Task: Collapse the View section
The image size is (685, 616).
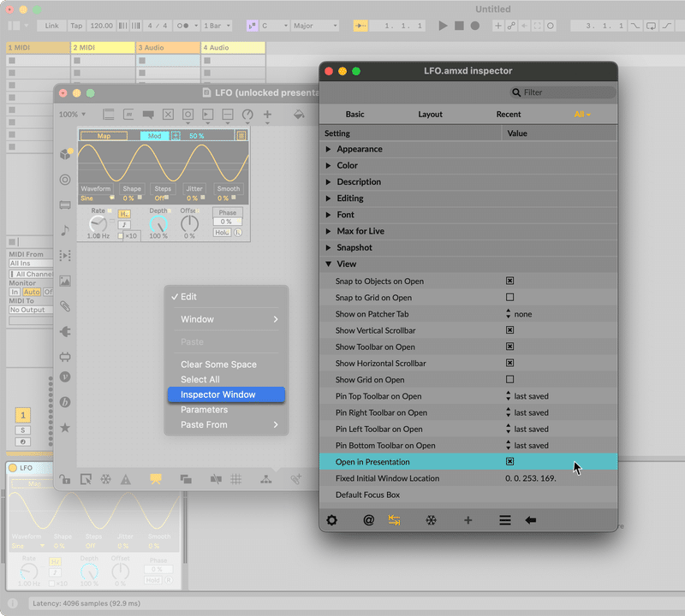Action: (x=328, y=264)
